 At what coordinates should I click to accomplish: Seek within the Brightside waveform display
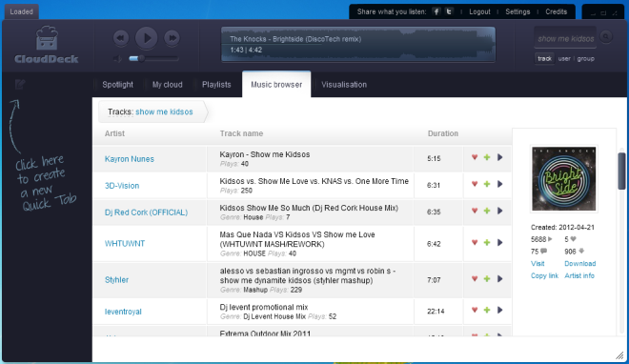pos(358,45)
